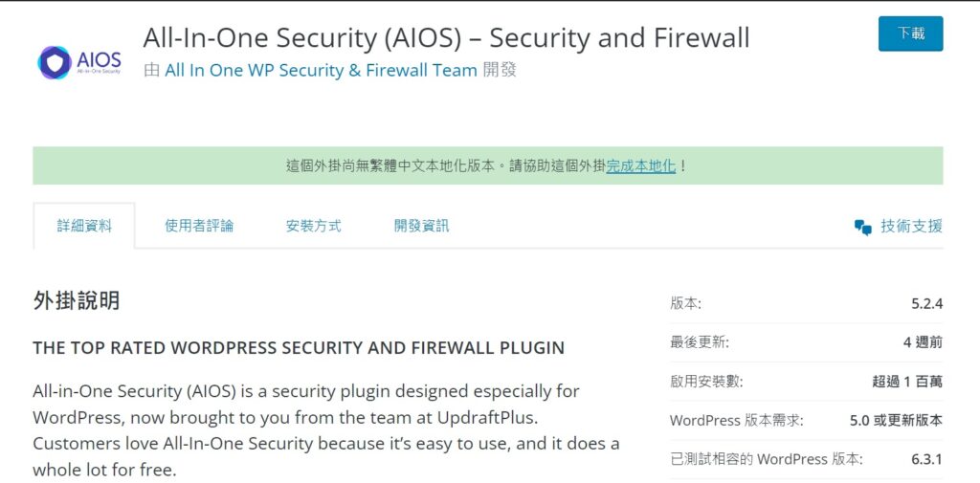Viewport: 980px width, 483px height.
Task: Click the AIOS wordmark in the plugin logo
Action: [x=99, y=61]
